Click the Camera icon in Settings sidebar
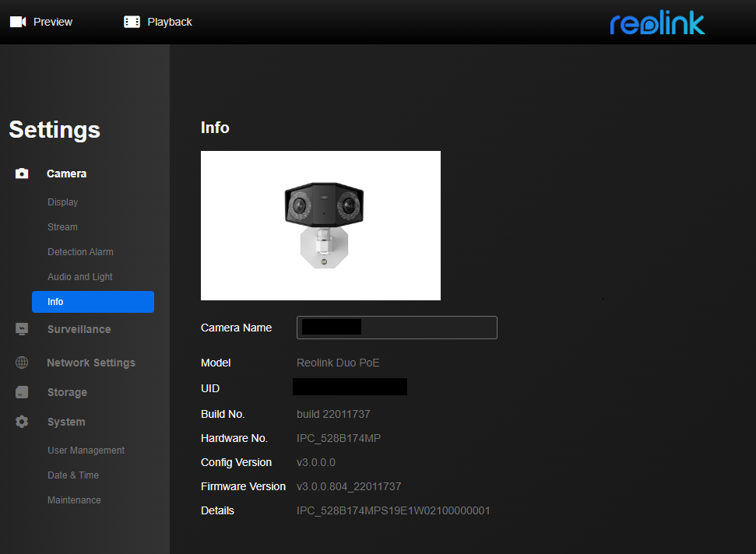756x554 pixels. pyautogui.click(x=21, y=173)
